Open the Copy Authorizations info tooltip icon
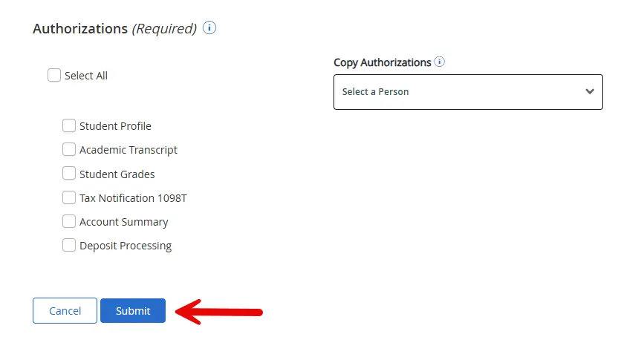The image size is (644, 357). (x=440, y=62)
